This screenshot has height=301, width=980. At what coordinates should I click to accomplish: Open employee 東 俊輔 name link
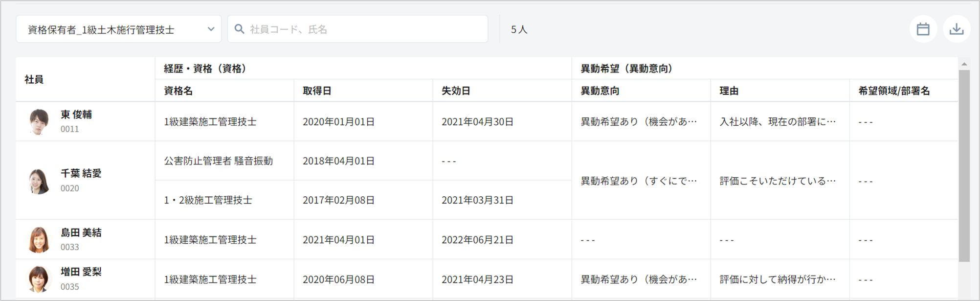[x=76, y=115]
